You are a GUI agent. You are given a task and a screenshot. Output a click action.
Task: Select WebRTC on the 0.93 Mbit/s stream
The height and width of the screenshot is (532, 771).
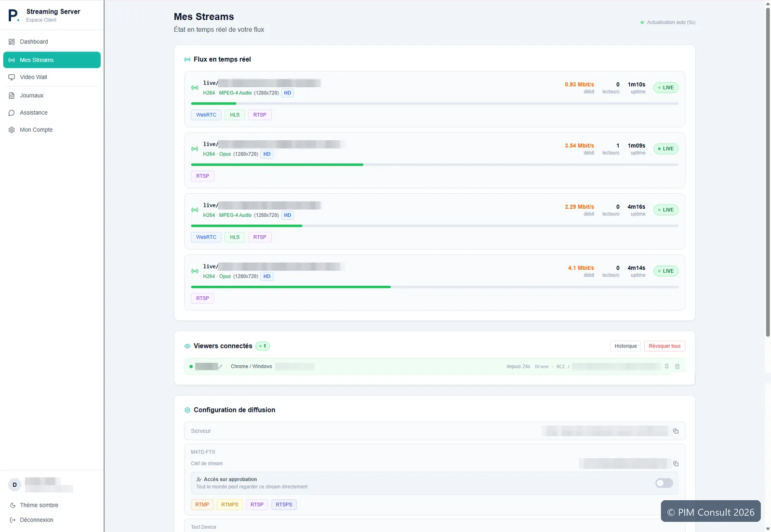[x=206, y=115]
